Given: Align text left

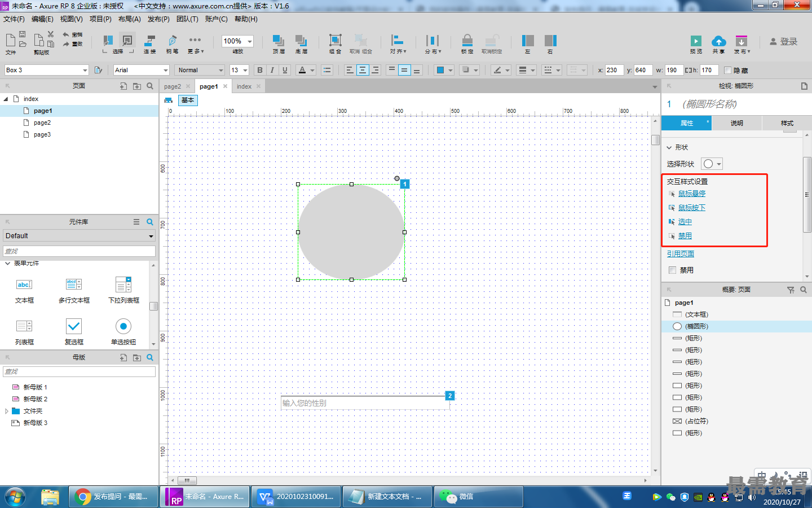Looking at the screenshot, I should [x=350, y=70].
